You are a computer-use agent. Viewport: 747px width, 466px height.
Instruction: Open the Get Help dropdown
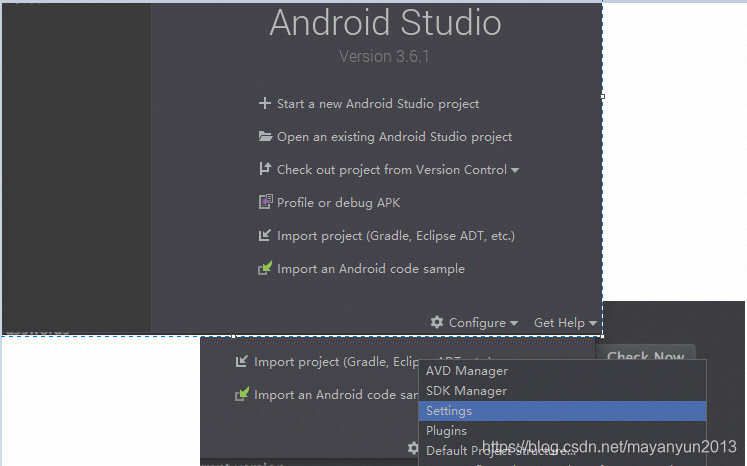(565, 323)
